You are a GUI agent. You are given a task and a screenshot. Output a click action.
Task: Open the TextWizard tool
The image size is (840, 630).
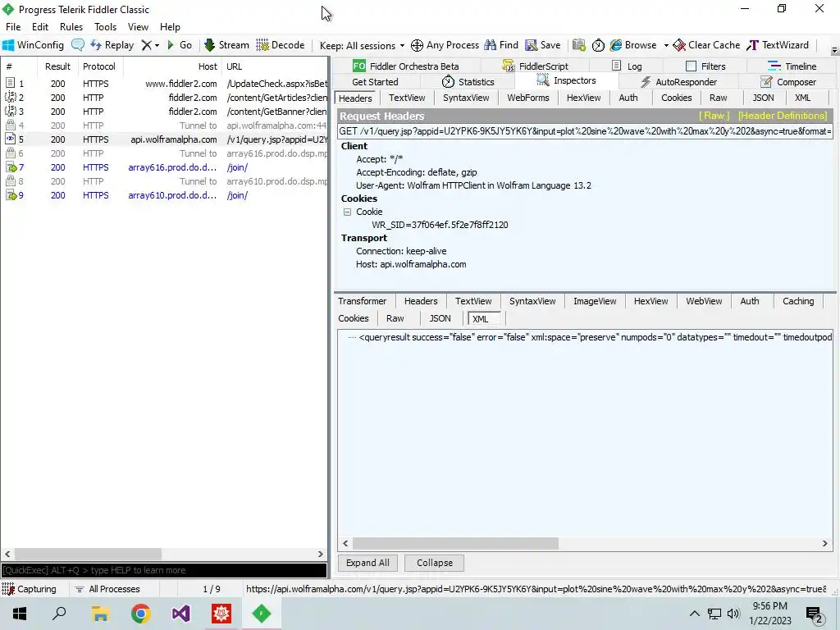778,45
